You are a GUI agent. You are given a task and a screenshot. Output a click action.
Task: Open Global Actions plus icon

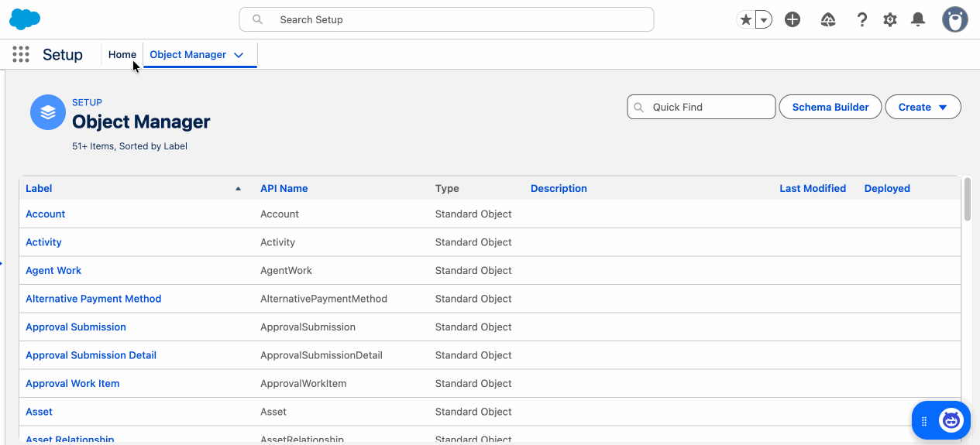(x=792, y=19)
